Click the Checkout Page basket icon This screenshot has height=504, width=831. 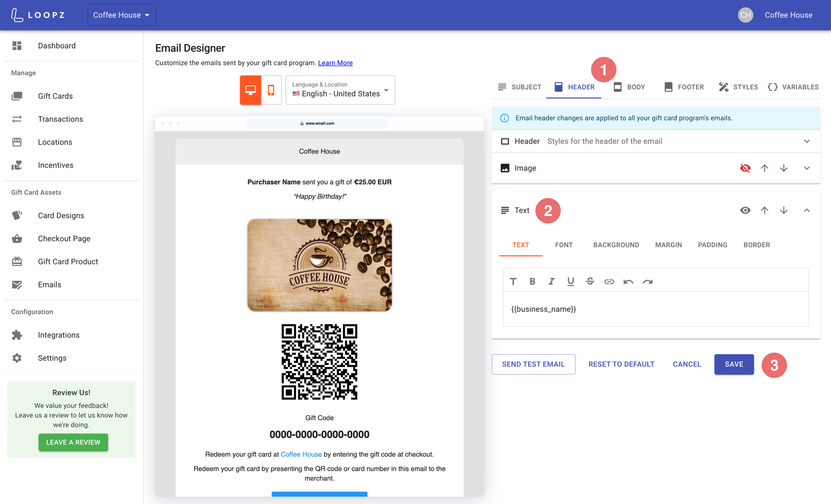point(17,239)
